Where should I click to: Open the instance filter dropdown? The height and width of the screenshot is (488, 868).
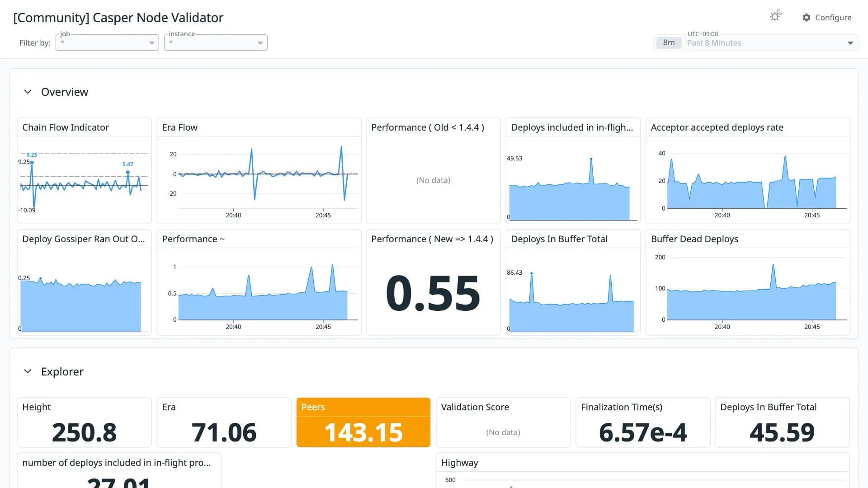(216, 42)
